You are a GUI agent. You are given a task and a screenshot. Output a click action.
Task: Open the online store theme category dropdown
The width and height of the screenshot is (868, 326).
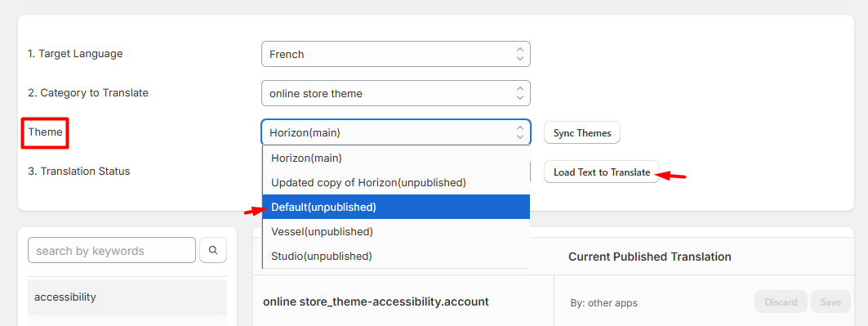(396, 93)
